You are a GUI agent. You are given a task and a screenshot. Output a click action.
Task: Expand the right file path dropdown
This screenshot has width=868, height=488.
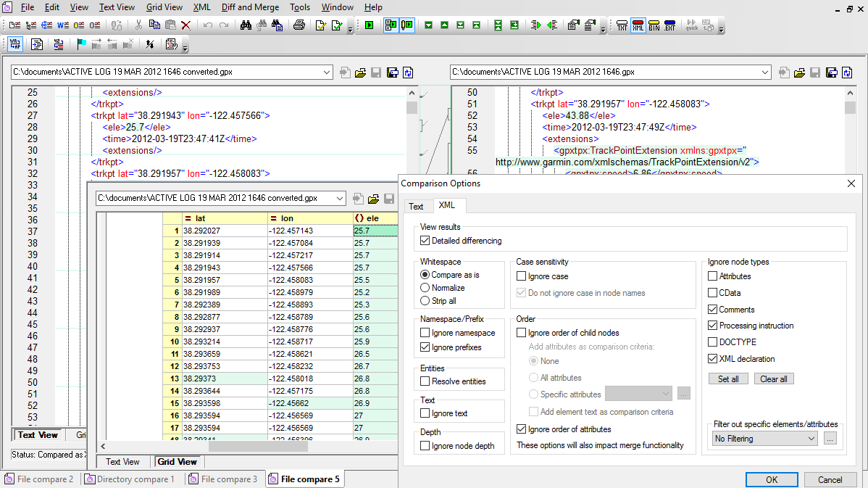[x=764, y=73]
